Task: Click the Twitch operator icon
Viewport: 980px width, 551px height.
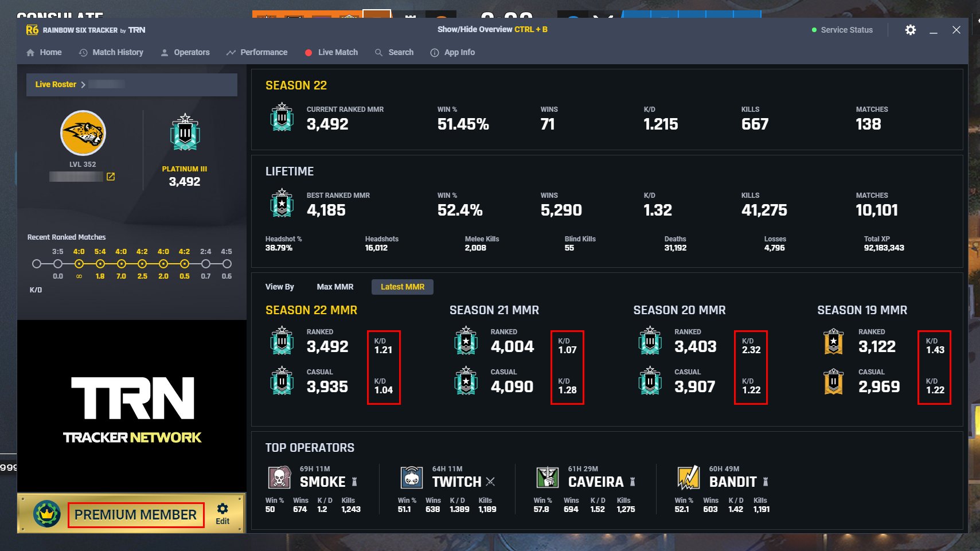Action: click(x=411, y=477)
